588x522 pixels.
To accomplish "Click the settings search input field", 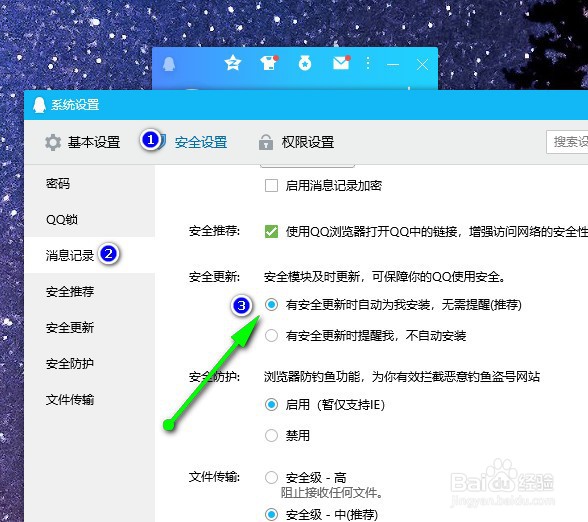I will [567, 142].
